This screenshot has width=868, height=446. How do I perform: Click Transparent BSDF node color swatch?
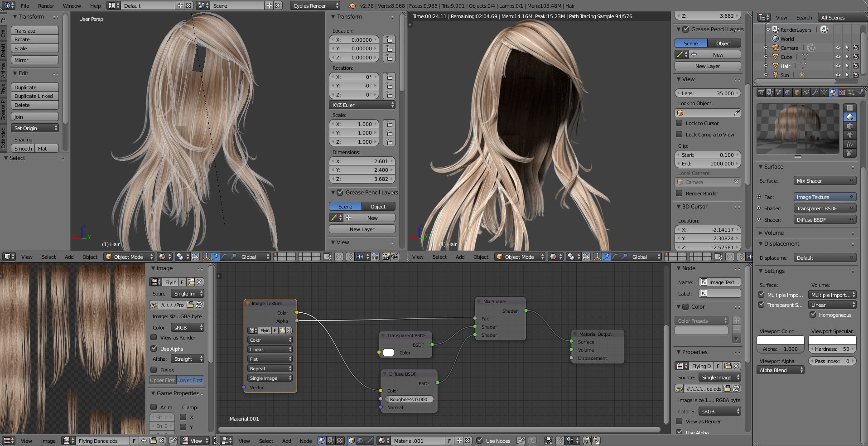click(x=389, y=352)
